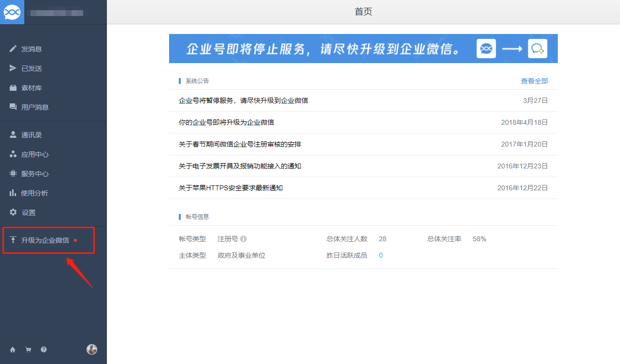Viewport: 620px width, 364px height.
Task: Click the shopping cart icon in sidebar footer
Action: (x=28, y=349)
